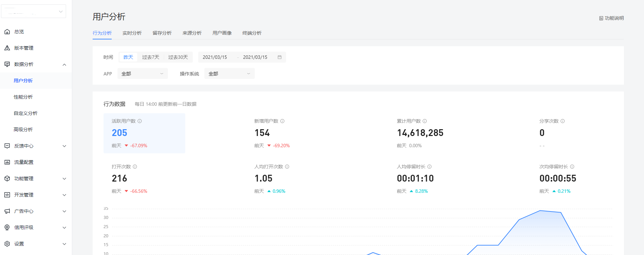644x255 pixels.
Task: Select the 分享次数 value 0
Action: (542, 133)
